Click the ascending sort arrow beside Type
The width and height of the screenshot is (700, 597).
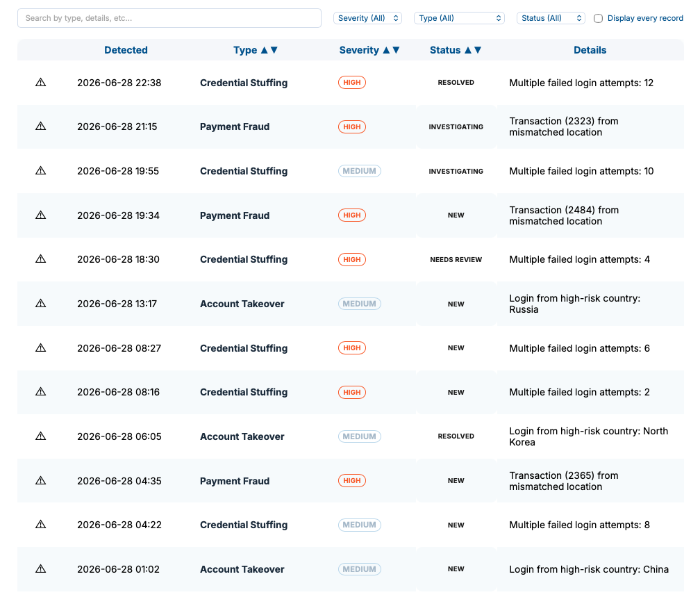(x=265, y=50)
